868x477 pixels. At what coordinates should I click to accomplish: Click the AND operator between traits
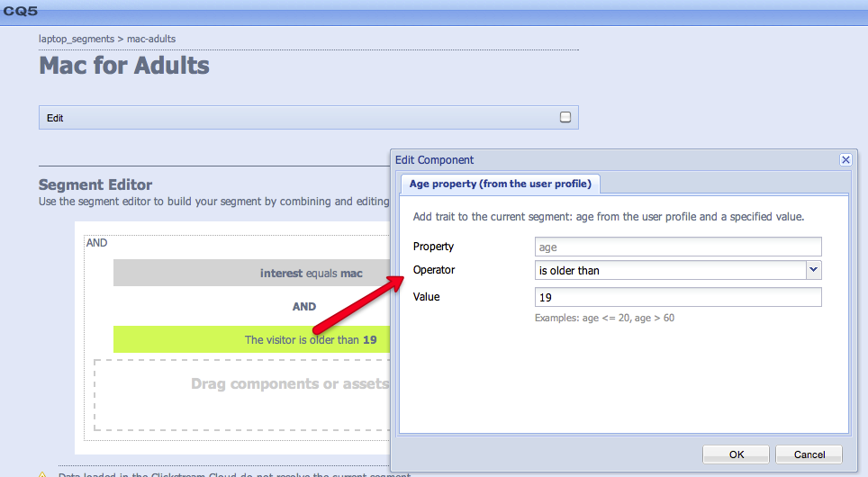[x=304, y=307]
